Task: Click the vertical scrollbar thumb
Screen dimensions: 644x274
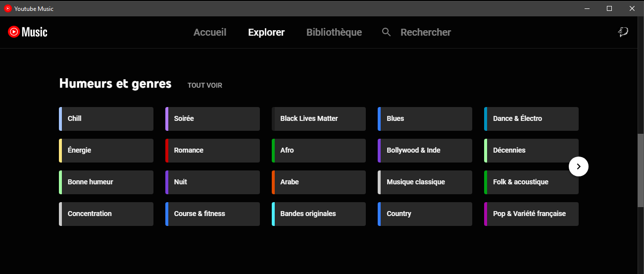Action: tap(641, 170)
